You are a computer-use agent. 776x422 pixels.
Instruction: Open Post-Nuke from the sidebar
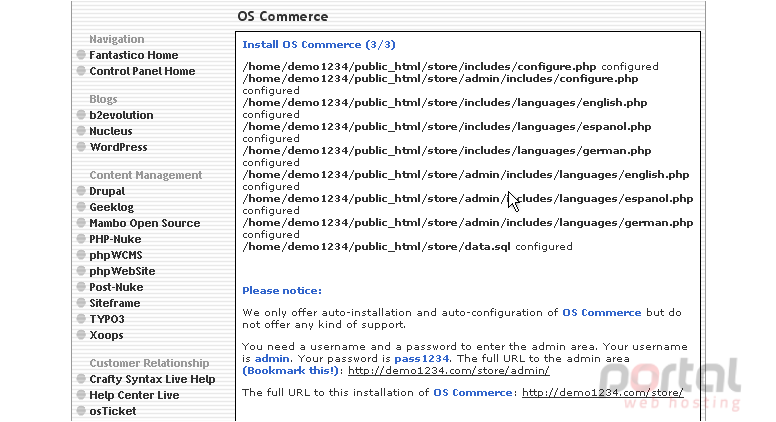116,287
